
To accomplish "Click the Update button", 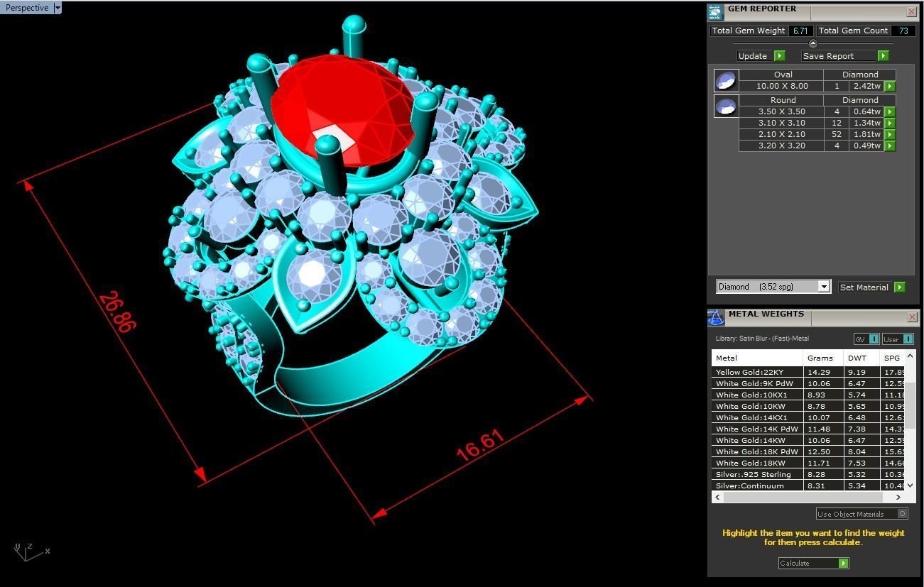I will click(x=760, y=56).
